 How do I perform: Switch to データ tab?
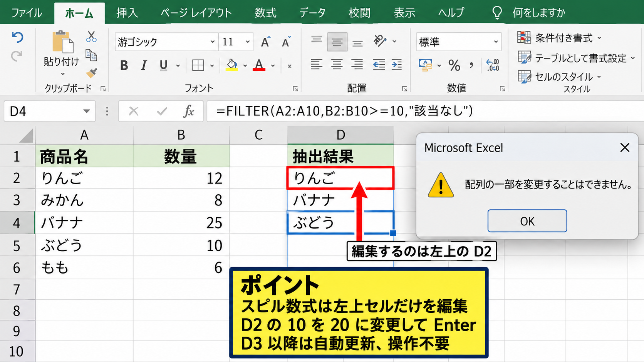tap(312, 13)
